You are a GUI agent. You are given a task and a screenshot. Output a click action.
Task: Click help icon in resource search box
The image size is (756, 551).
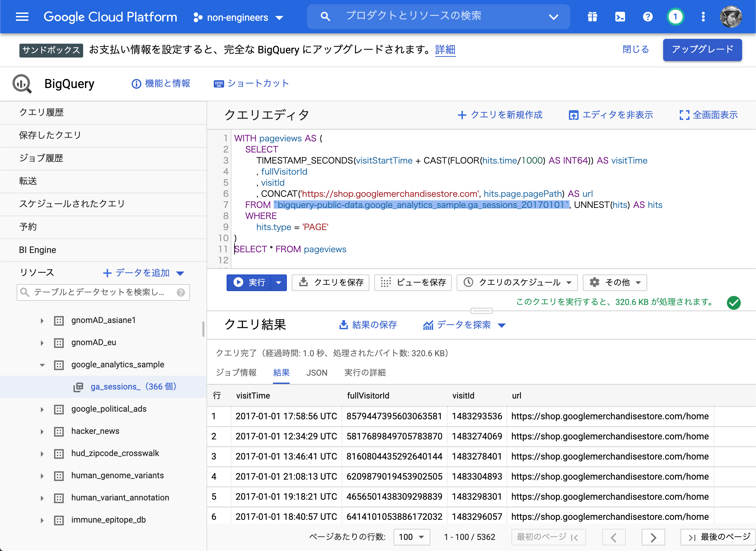[x=181, y=292]
